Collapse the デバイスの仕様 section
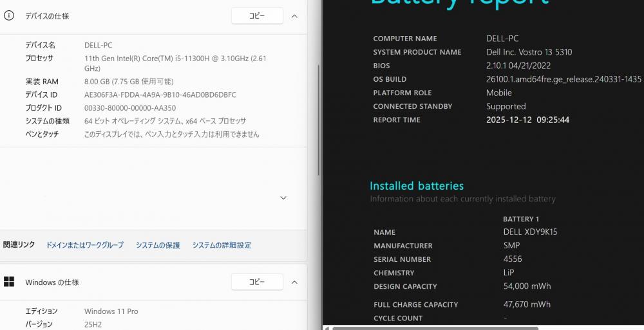 click(x=294, y=16)
